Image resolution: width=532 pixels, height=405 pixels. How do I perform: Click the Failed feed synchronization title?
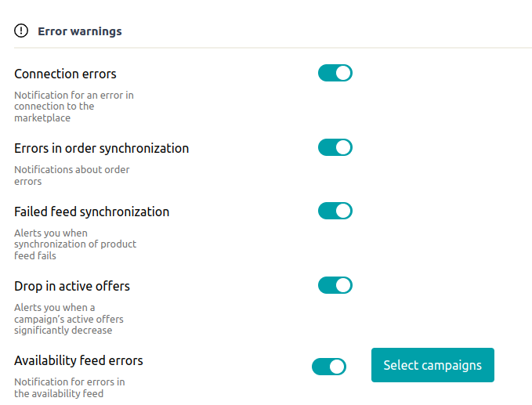tap(92, 212)
